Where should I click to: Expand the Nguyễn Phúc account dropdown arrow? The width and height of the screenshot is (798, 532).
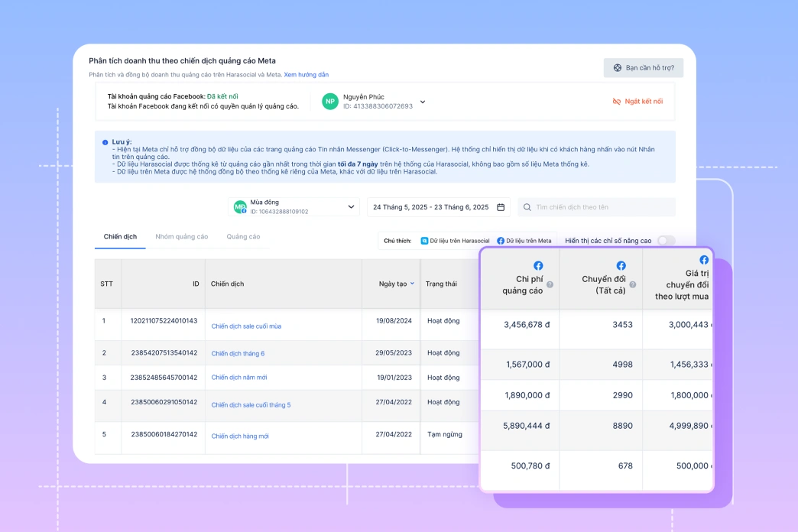(423, 102)
